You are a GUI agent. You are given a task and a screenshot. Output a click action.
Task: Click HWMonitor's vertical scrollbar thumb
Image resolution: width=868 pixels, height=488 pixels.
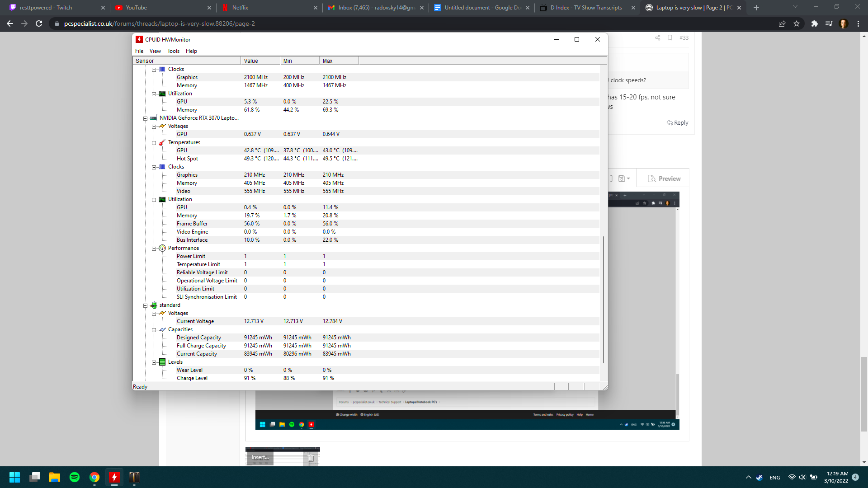[604, 300]
